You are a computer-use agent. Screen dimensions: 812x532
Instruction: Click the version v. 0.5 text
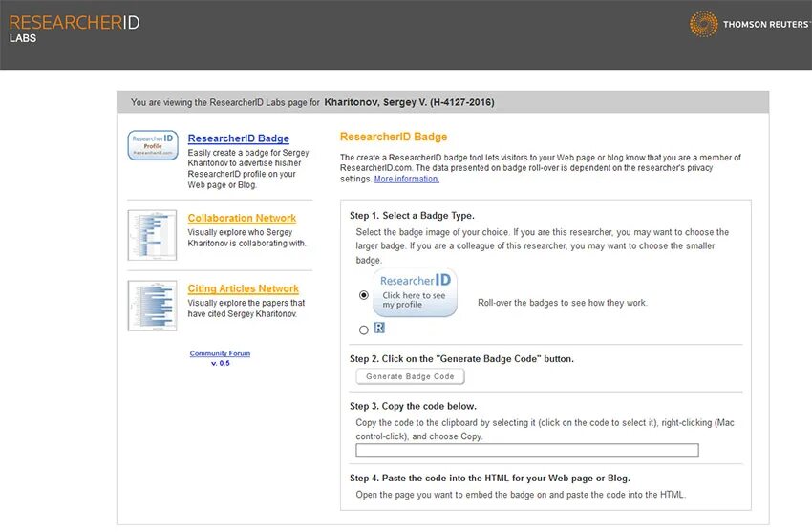[x=220, y=363]
